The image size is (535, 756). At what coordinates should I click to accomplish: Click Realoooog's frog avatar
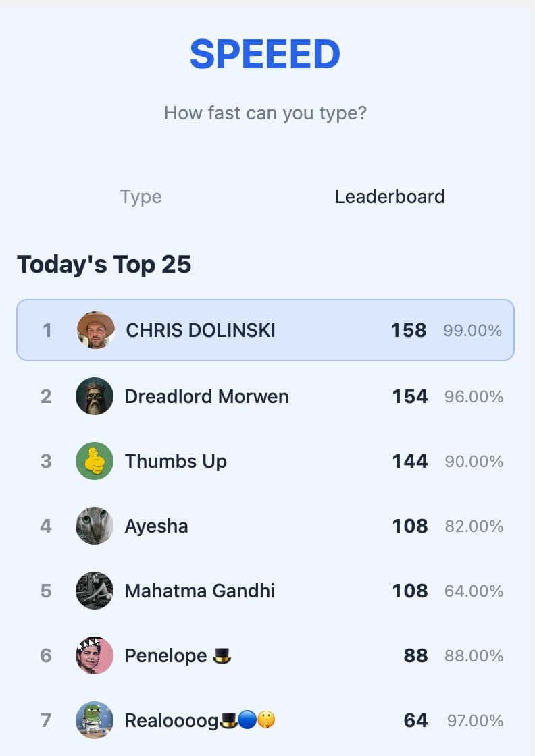point(95,720)
